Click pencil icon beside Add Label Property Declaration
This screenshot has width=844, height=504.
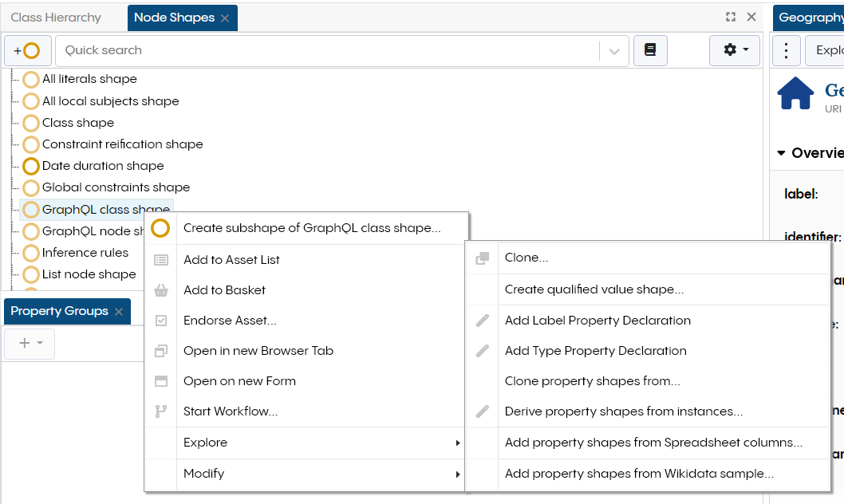(x=483, y=321)
